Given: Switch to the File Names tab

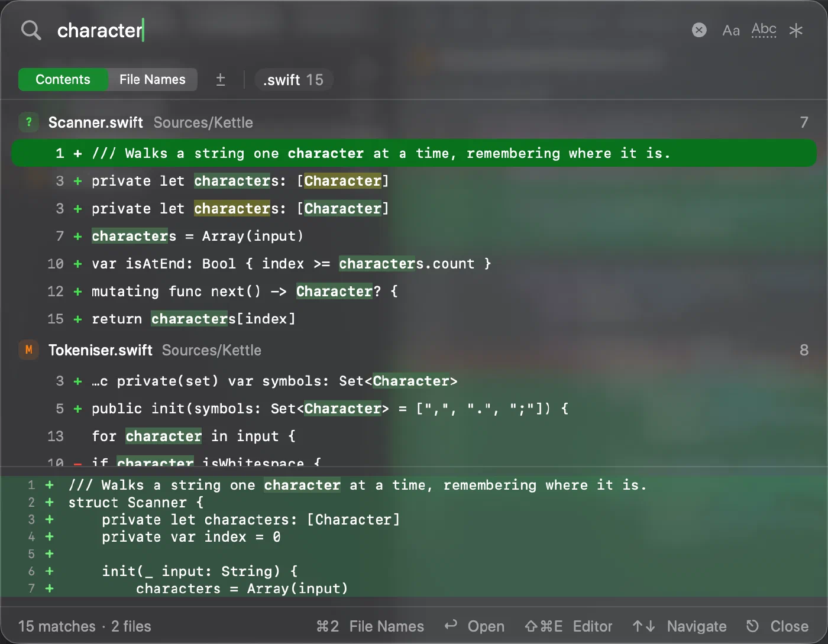Looking at the screenshot, I should pyautogui.click(x=153, y=79).
